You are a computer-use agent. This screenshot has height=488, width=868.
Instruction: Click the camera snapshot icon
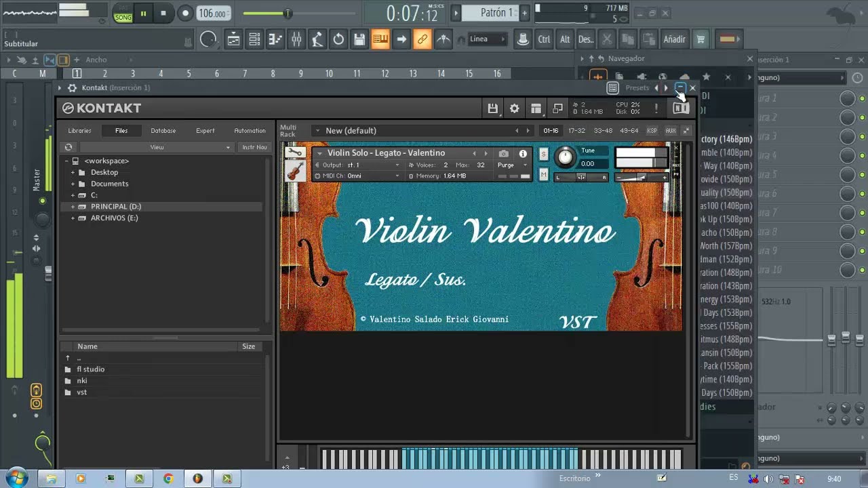coord(503,154)
